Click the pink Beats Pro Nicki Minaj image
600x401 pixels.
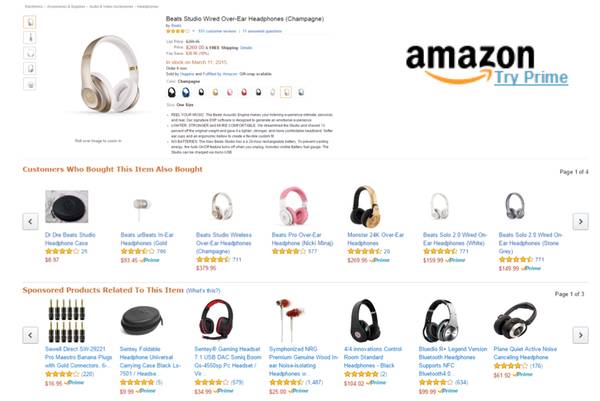pyautogui.click(x=293, y=206)
